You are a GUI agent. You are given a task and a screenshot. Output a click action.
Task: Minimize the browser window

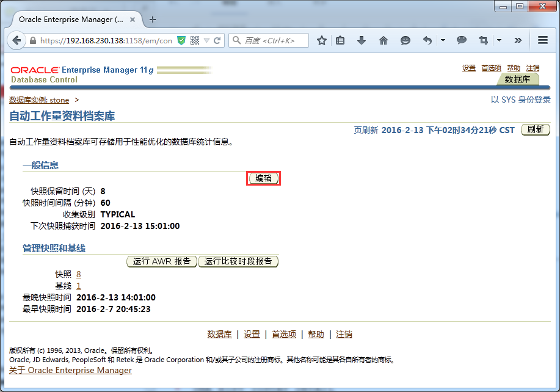[x=504, y=7]
